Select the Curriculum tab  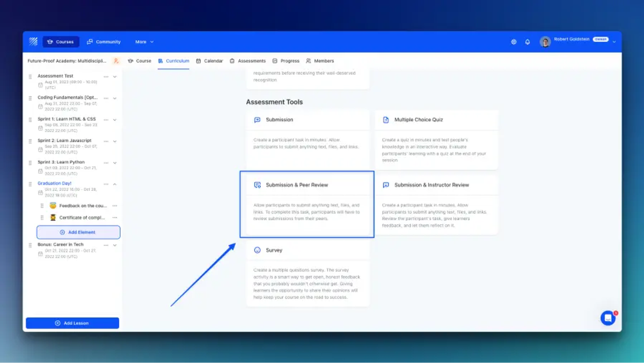[174, 61]
